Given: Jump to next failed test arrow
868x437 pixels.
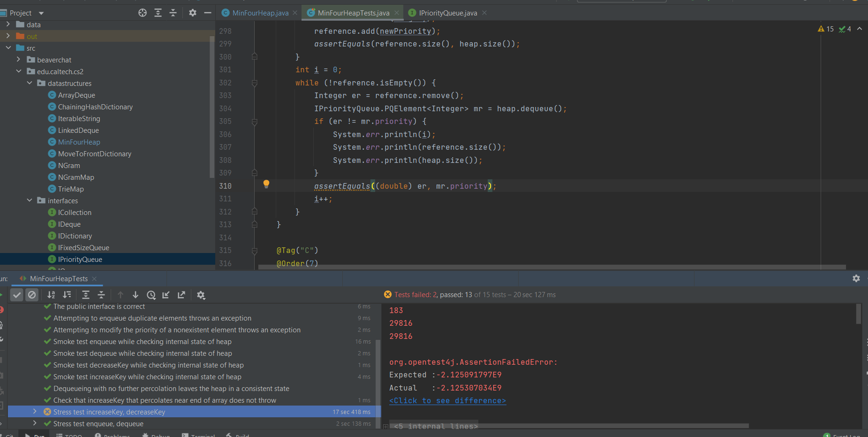Looking at the screenshot, I should click(136, 295).
